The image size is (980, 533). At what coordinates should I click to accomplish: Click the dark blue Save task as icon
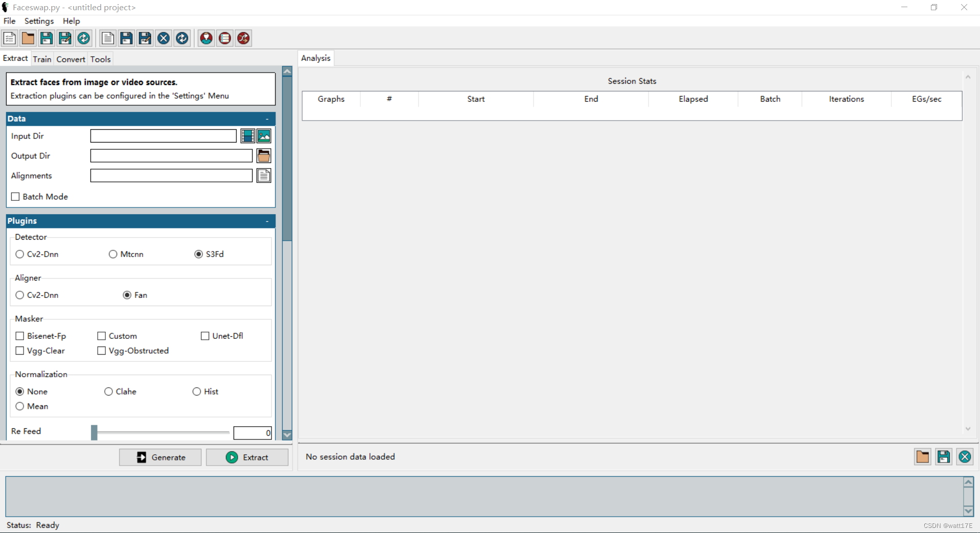(x=145, y=38)
